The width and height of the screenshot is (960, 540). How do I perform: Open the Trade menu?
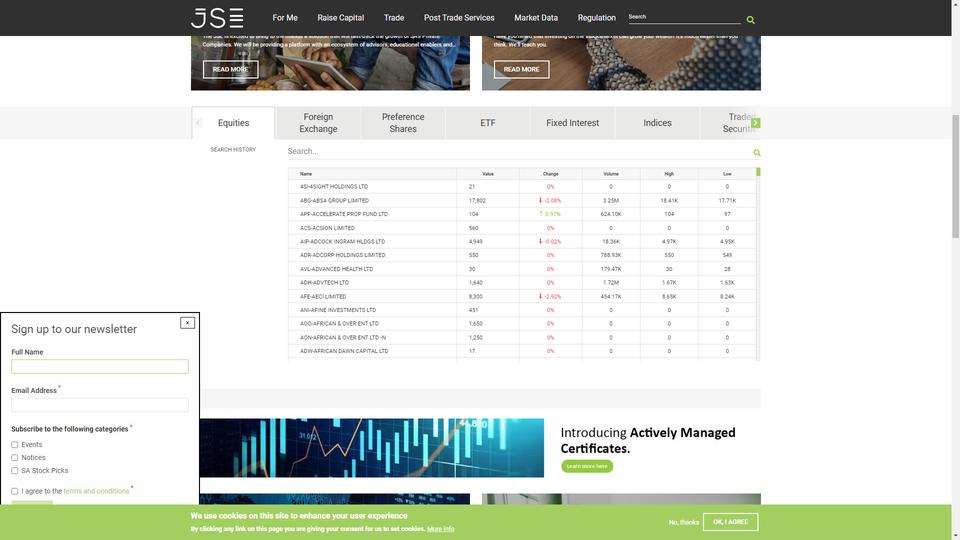coord(394,18)
